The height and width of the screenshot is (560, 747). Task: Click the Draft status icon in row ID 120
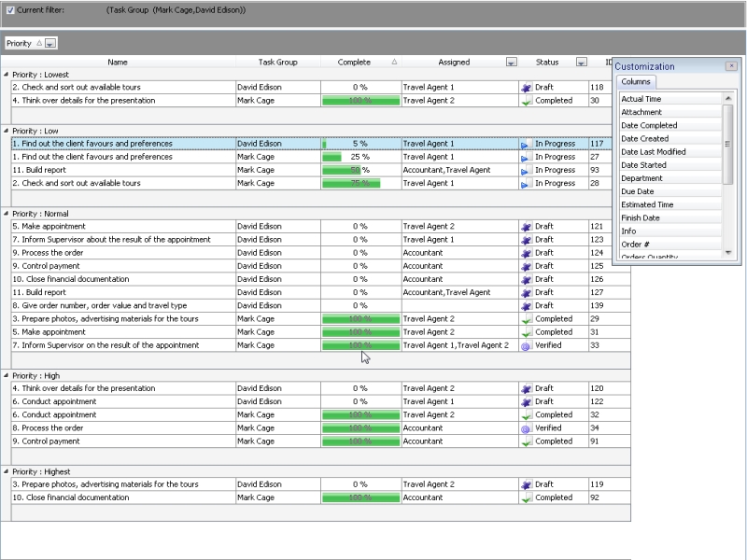[x=526, y=388]
